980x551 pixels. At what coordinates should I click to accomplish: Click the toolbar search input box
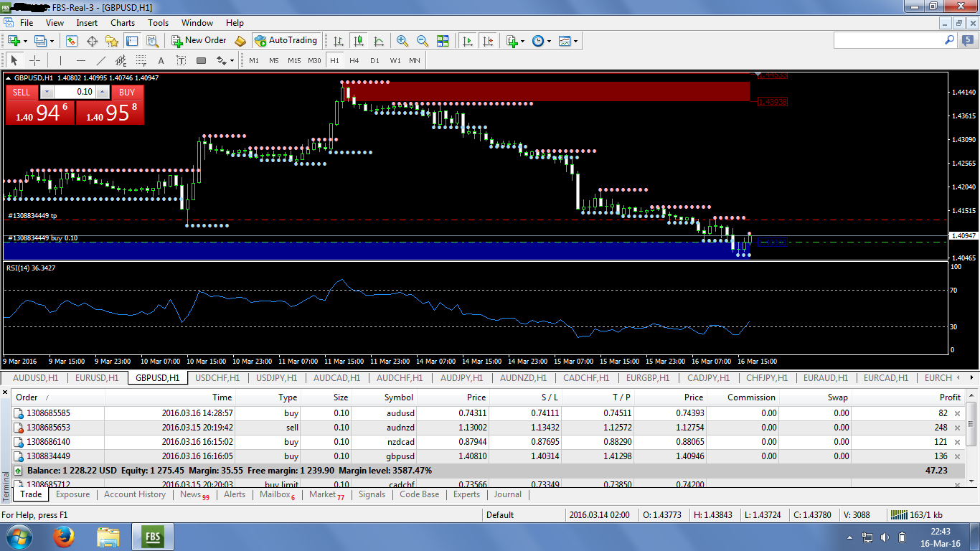pos(888,40)
